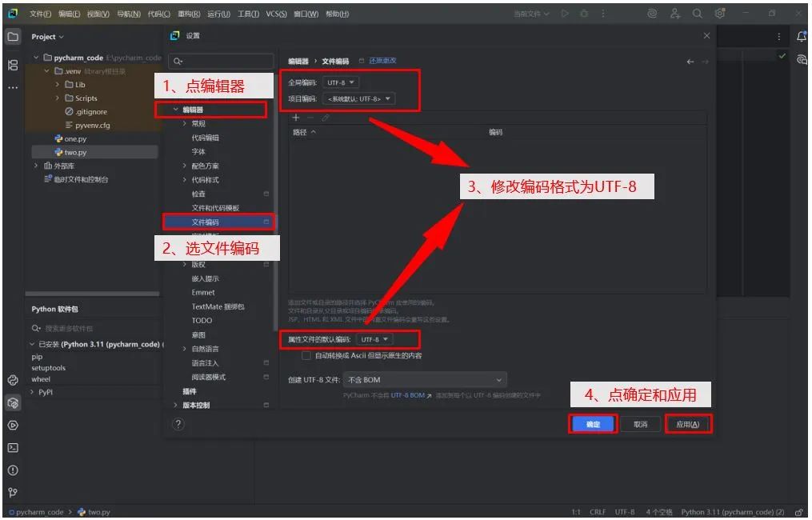Click the blue OK button

594,426
